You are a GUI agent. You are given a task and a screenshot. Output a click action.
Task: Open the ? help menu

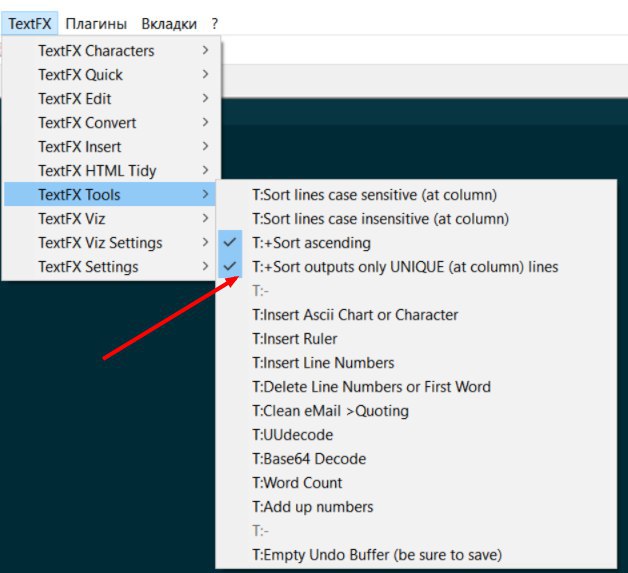(x=215, y=24)
